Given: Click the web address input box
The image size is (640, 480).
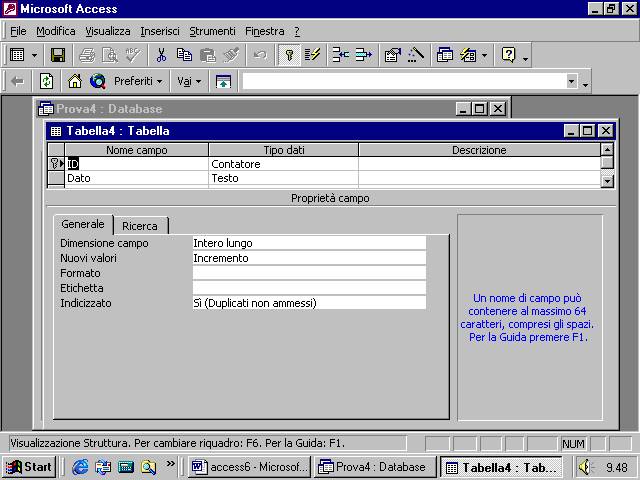Looking at the screenshot, I should pyautogui.click(x=404, y=81).
